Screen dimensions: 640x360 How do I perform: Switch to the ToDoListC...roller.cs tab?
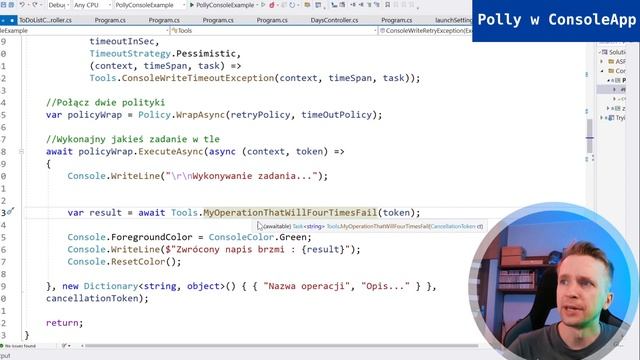[45, 20]
